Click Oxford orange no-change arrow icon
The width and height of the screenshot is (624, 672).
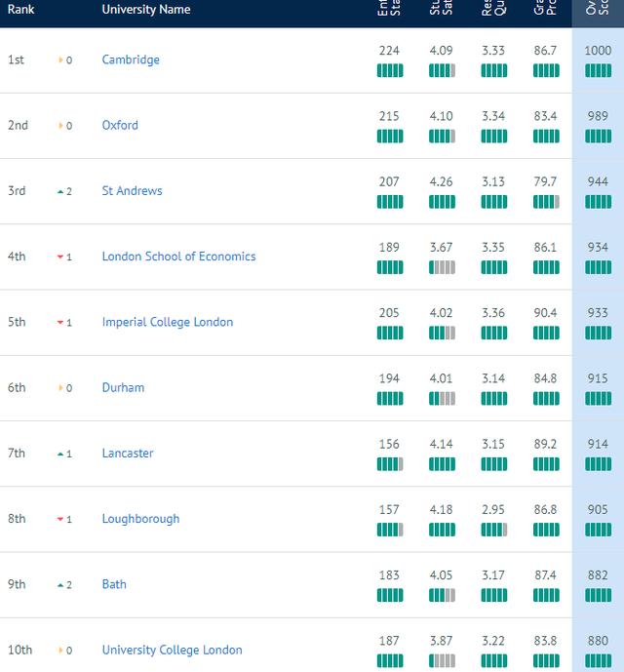pos(60,126)
